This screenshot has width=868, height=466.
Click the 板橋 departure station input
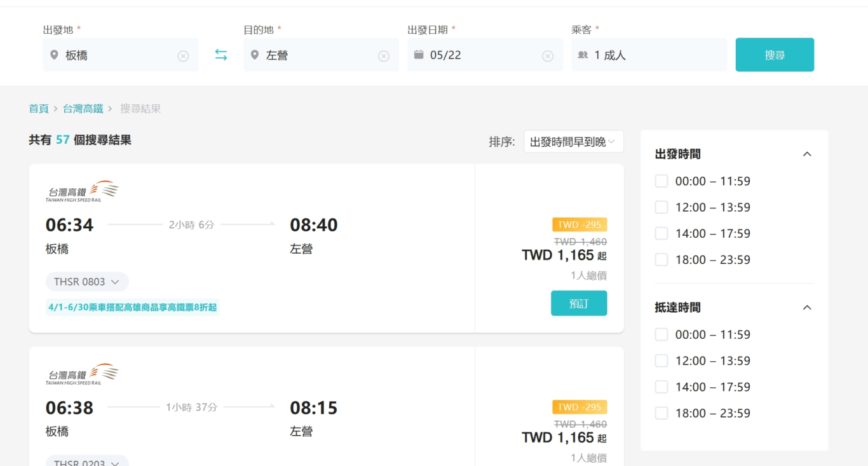click(121, 55)
